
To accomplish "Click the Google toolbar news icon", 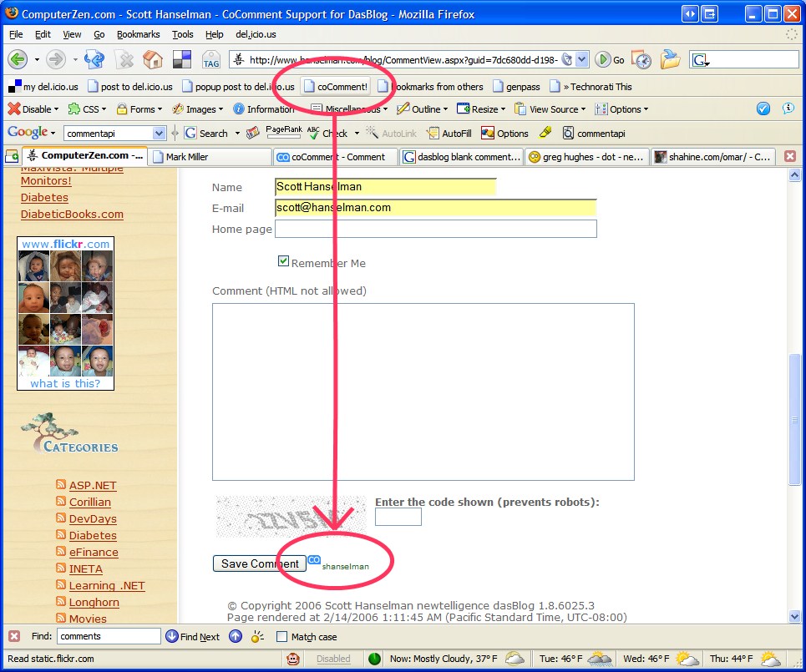I will tap(252, 133).
